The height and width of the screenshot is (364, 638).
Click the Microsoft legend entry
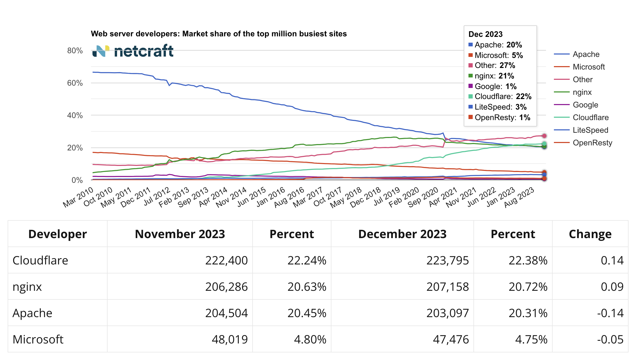tap(588, 67)
